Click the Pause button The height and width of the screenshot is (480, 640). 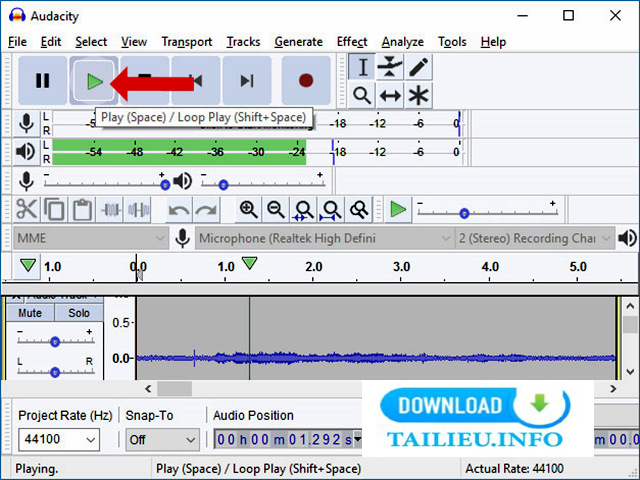(x=42, y=80)
